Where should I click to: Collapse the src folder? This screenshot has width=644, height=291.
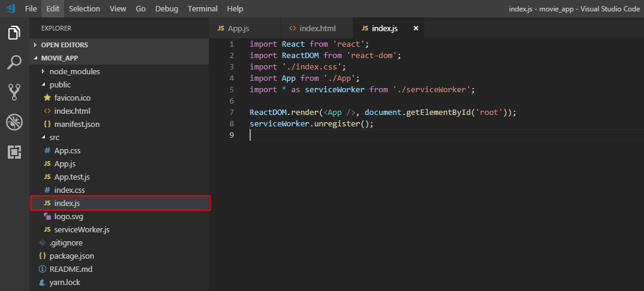click(43, 137)
